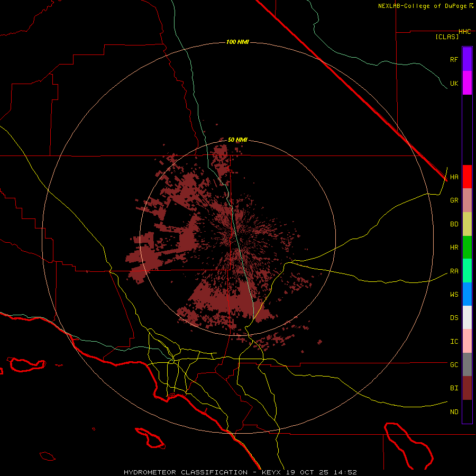The width and height of the screenshot is (476, 476).
Task: Click the ND legend label
Action: coord(454,412)
